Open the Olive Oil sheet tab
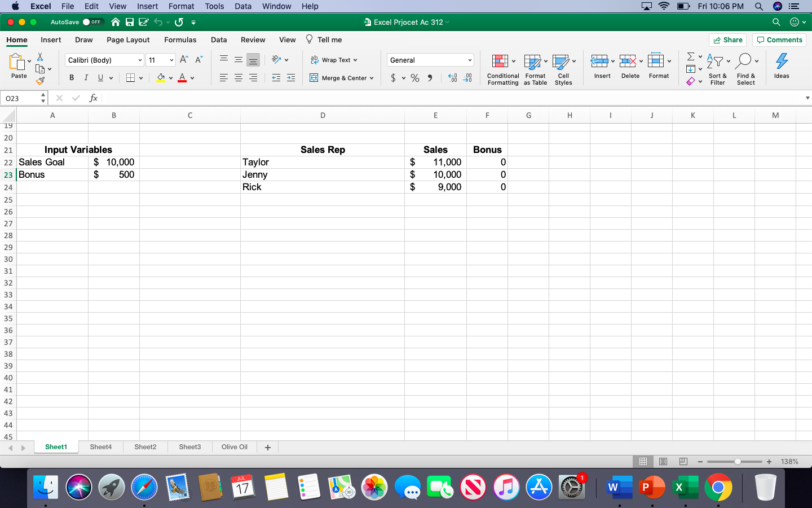Image resolution: width=812 pixels, height=508 pixels. (x=234, y=447)
